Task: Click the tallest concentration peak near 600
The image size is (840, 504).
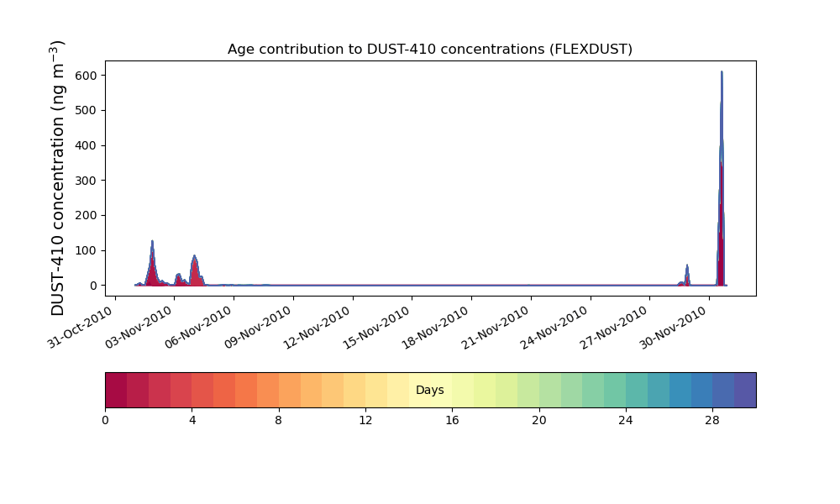Action: click(x=722, y=76)
